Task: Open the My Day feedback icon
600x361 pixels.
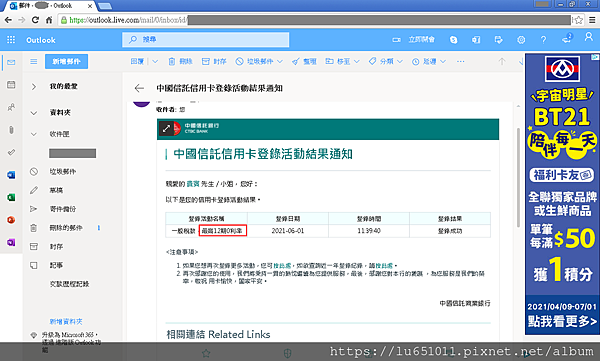Action: tap(498, 39)
